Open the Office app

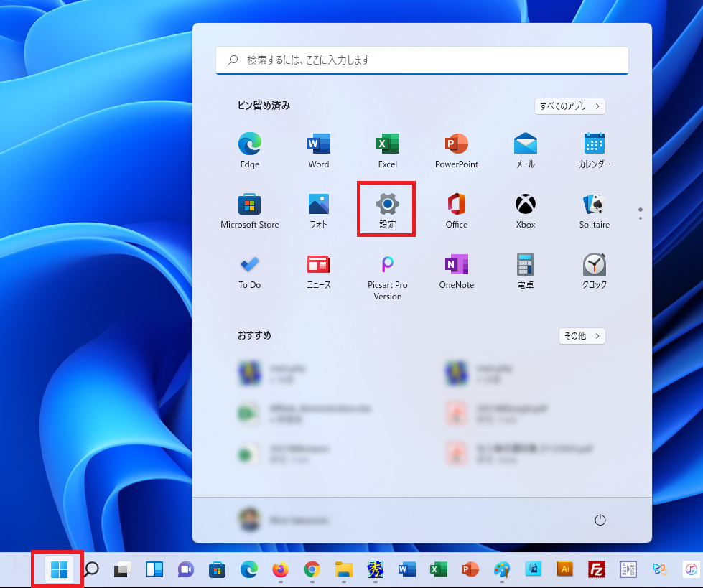tap(457, 210)
